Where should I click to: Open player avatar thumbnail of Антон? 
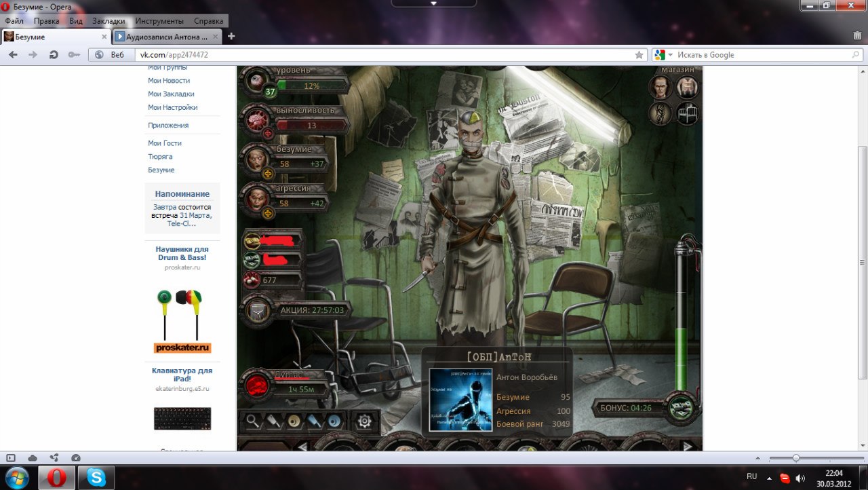[x=460, y=400]
